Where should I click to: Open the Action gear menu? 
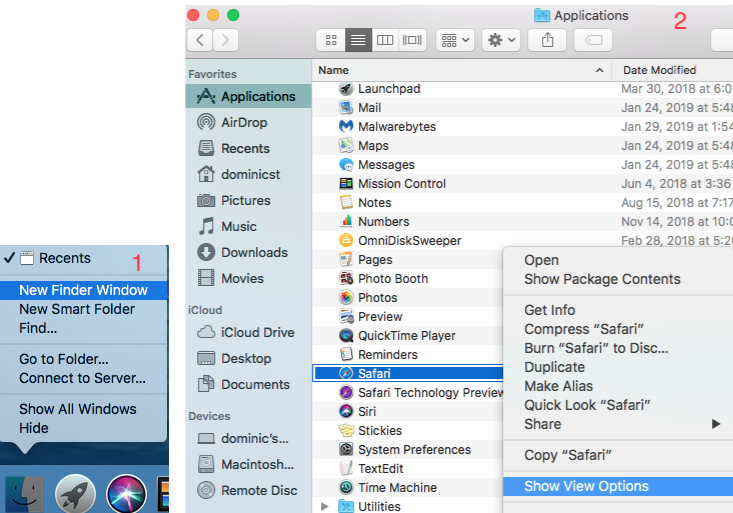(501, 40)
